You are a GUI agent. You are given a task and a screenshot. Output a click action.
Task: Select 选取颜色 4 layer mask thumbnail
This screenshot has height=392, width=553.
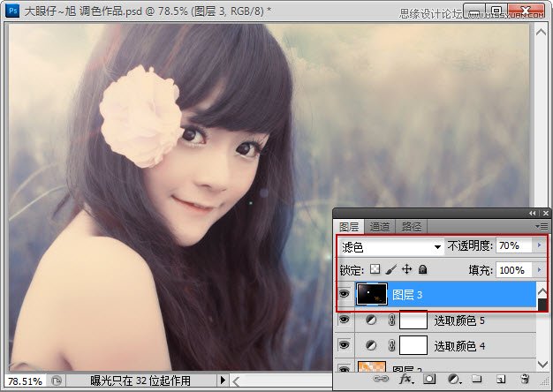point(413,345)
